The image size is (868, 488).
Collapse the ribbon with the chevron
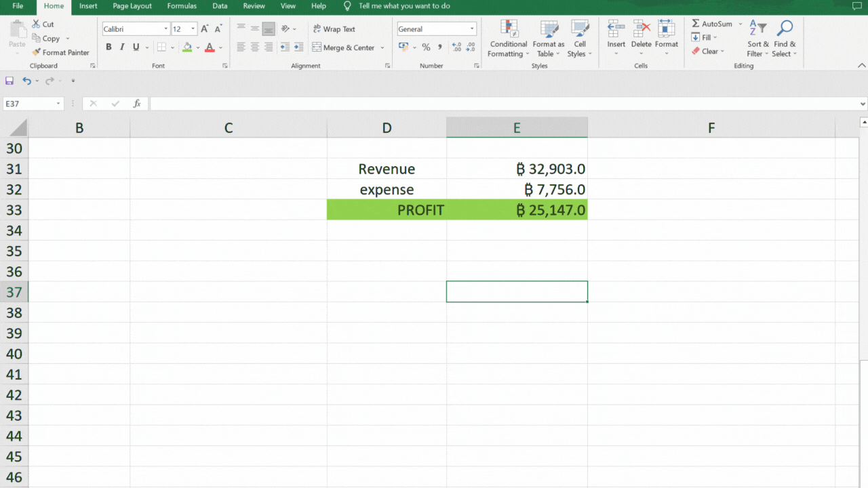(x=861, y=66)
